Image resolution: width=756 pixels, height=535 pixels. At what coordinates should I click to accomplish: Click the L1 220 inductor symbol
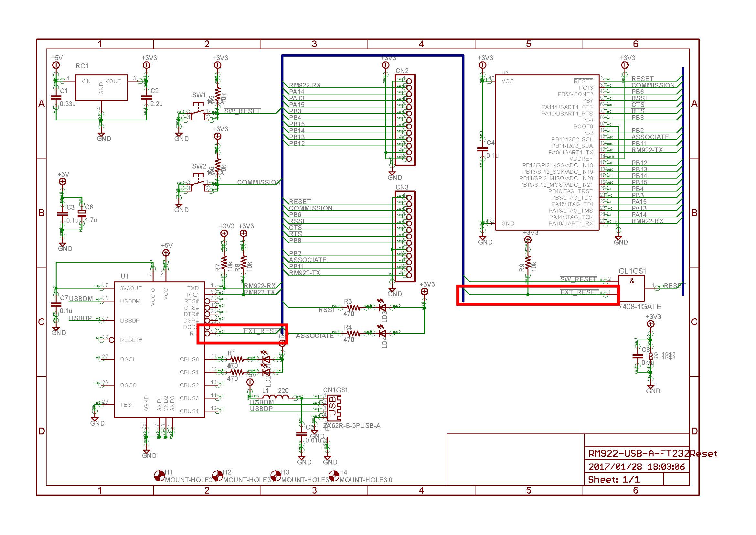(276, 397)
